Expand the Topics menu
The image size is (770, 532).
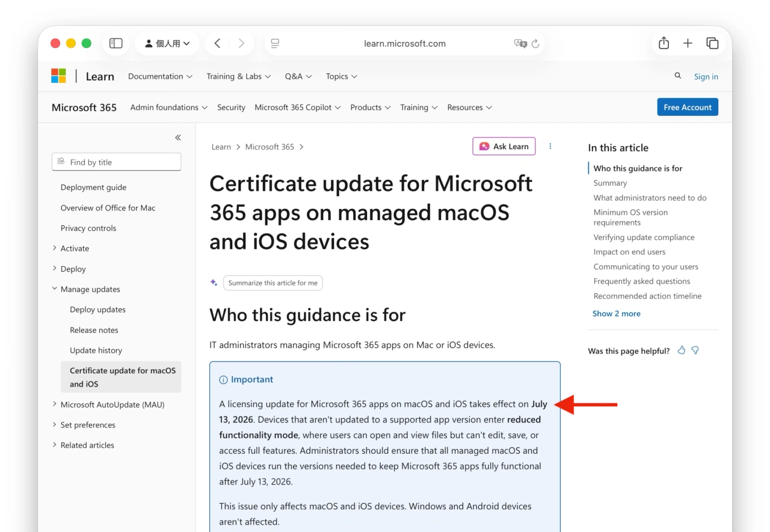(x=341, y=76)
